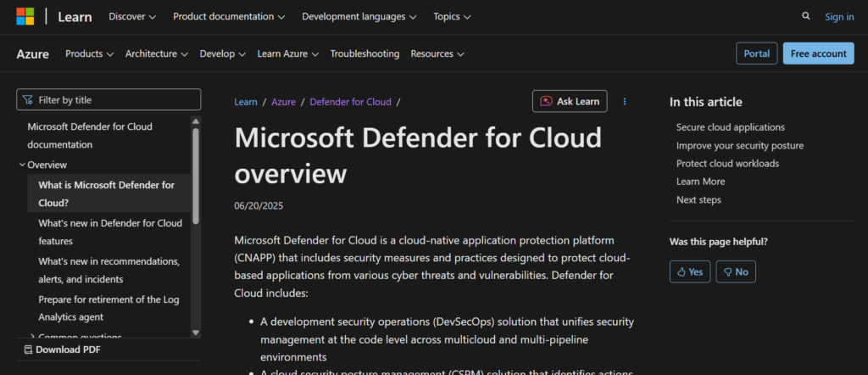Image resolution: width=868 pixels, height=375 pixels.
Task: Open Prepare for retirement of Log Analytics agent
Action: 108,308
